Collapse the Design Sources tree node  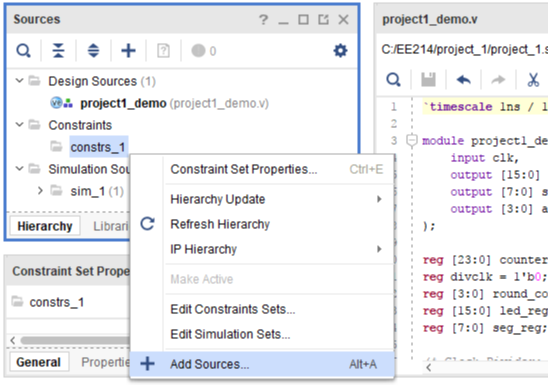pyautogui.click(x=20, y=81)
